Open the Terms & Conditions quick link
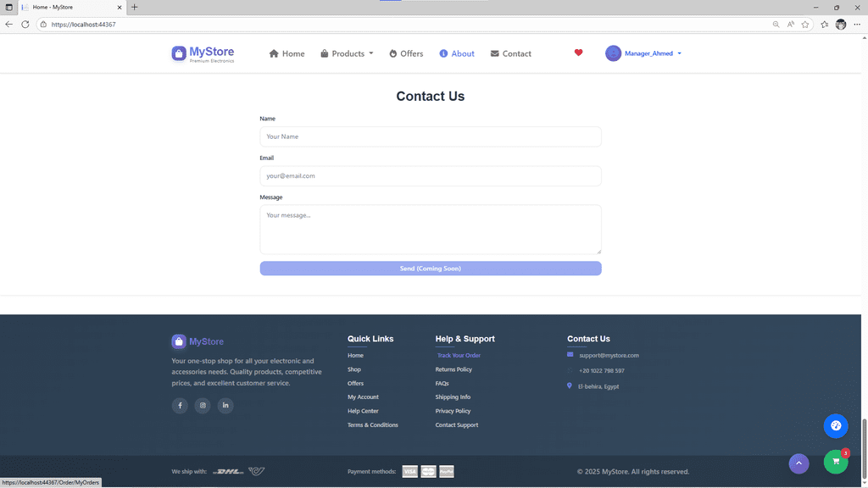Image resolution: width=868 pixels, height=488 pixels. [x=373, y=425]
